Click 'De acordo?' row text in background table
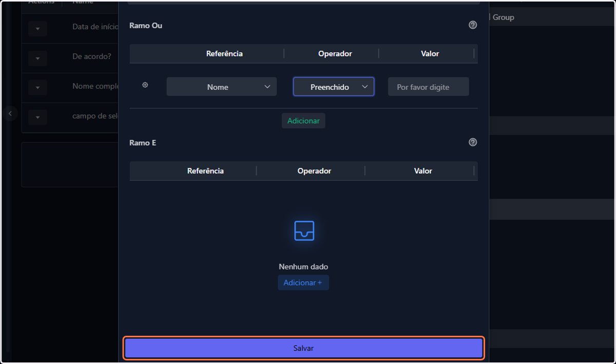This screenshot has width=616, height=364. point(92,56)
